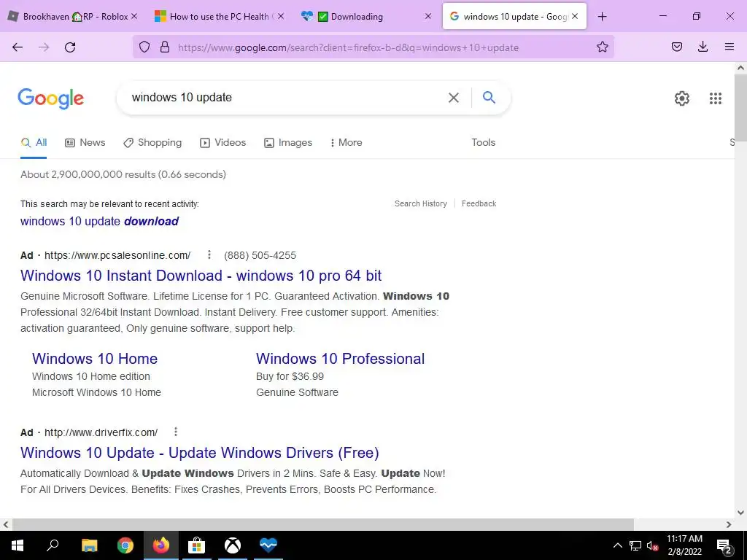Click the vertical scrollbar thumb
This screenshot has height=560, width=747.
click(x=740, y=107)
